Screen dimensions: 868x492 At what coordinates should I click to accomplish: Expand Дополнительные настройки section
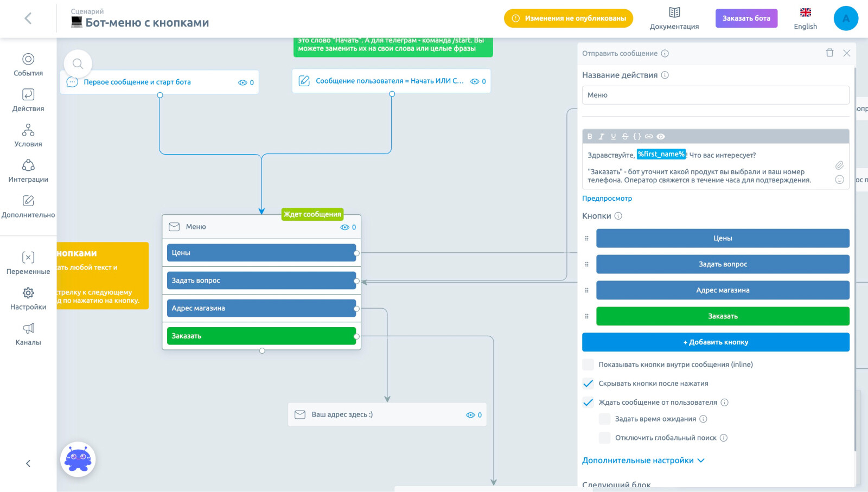[643, 461]
